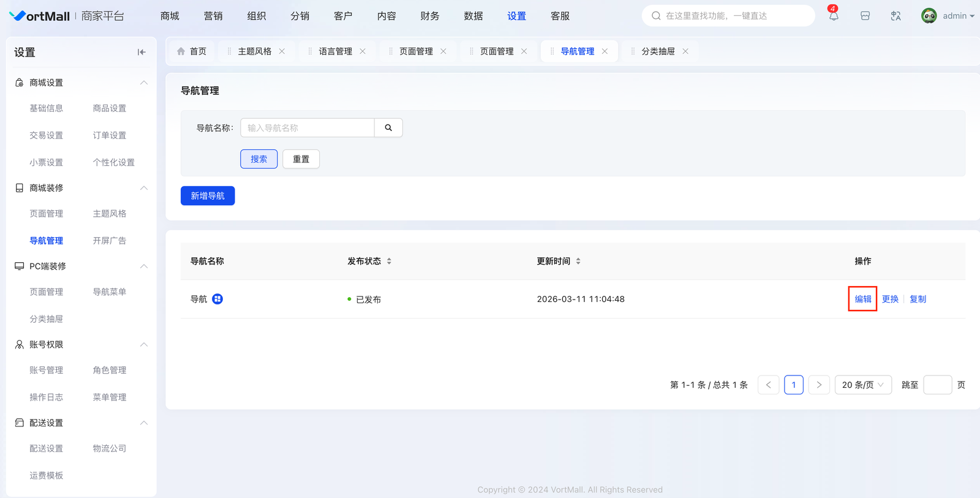Viewport: 980px width, 498px height.
Task: Collapse the 账号权限 section chevron
Action: click(x=144, y=345)
